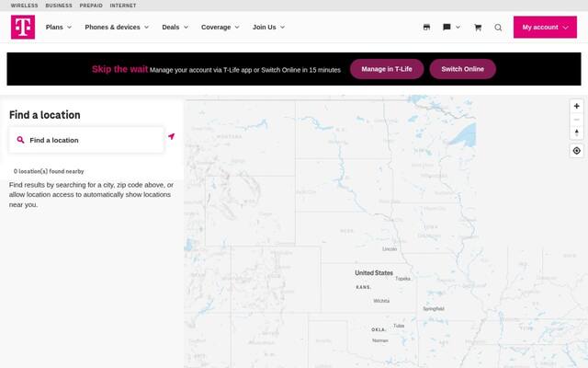This screenshot has width=588, height=368.
Task: Zoom in on the map
Action: pos(576,107)
